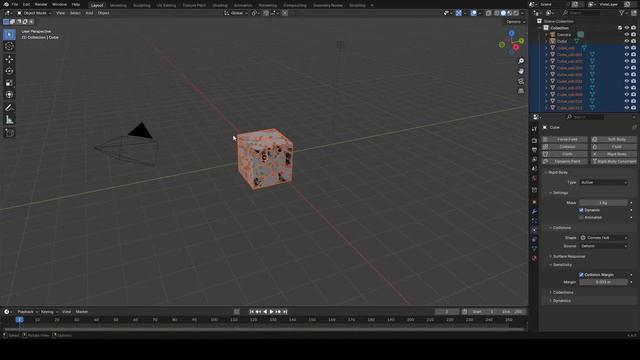Hide Collection with its eye icon
640x360 pixels.
click(x=627, y=28)
